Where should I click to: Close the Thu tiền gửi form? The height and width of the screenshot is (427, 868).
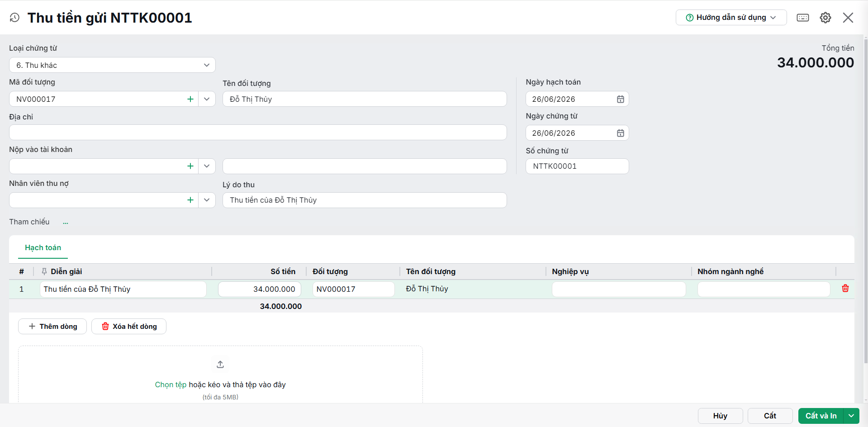[x=848, y=18]
